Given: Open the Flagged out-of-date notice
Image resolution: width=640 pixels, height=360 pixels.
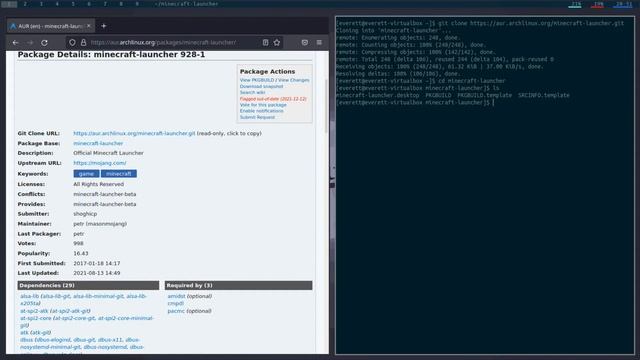Looking at the screenshot, I should point(273,99).
